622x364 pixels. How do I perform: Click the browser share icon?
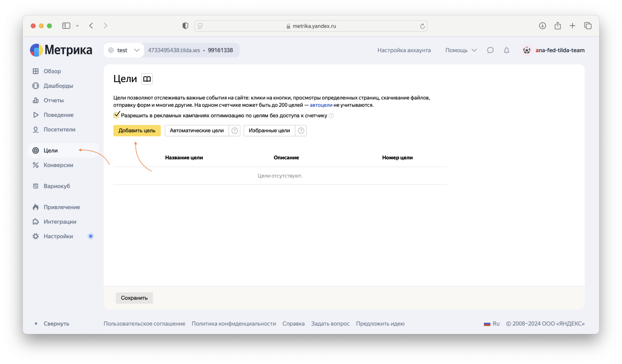pyautogui.click(x=558, y=26)
